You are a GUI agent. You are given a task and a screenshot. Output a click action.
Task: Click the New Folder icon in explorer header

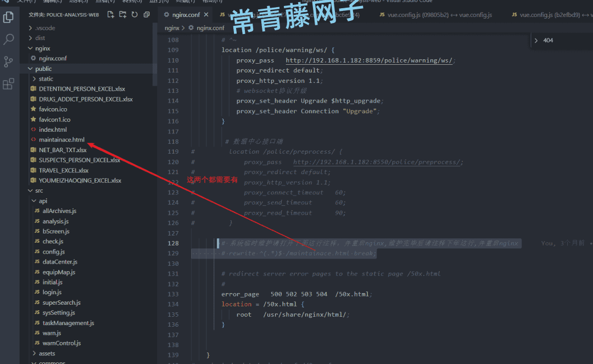tap(122, 14)
